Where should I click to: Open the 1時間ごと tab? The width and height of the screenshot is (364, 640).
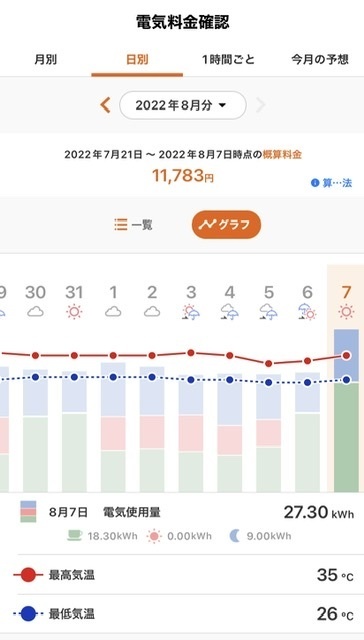tap(228, 60)
